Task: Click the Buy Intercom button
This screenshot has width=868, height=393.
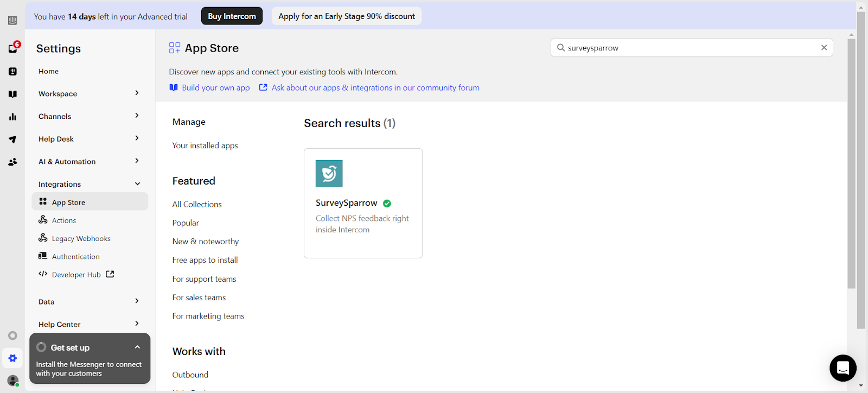Action: pos(232,16)
